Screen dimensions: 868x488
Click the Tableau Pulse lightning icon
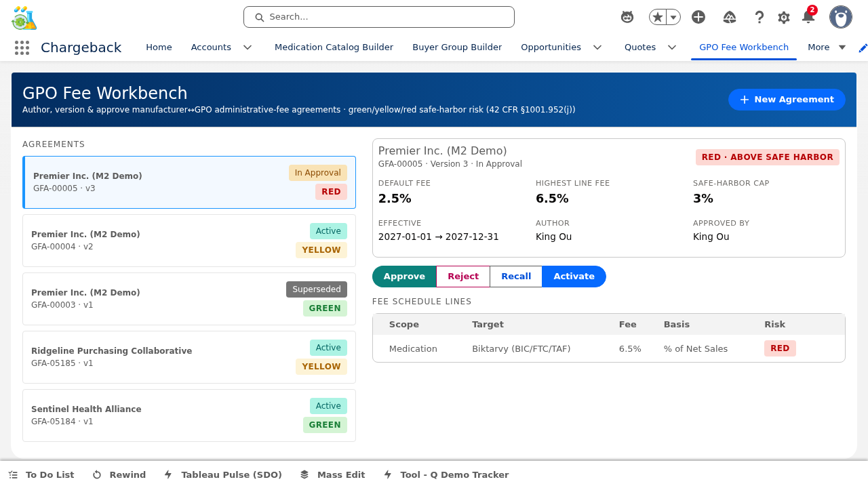click(168, 474)
